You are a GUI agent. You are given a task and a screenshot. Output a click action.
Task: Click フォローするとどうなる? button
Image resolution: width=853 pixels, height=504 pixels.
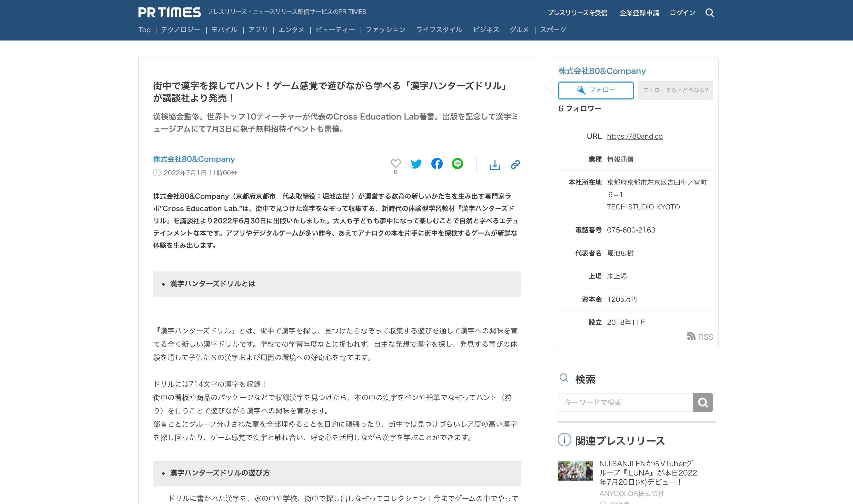[675, 90]
